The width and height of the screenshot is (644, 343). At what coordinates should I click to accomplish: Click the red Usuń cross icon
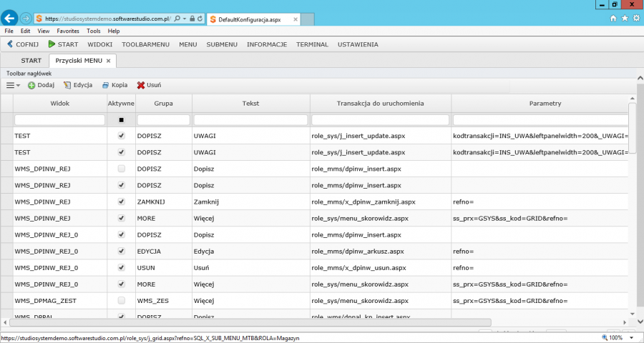click(141, 85)
